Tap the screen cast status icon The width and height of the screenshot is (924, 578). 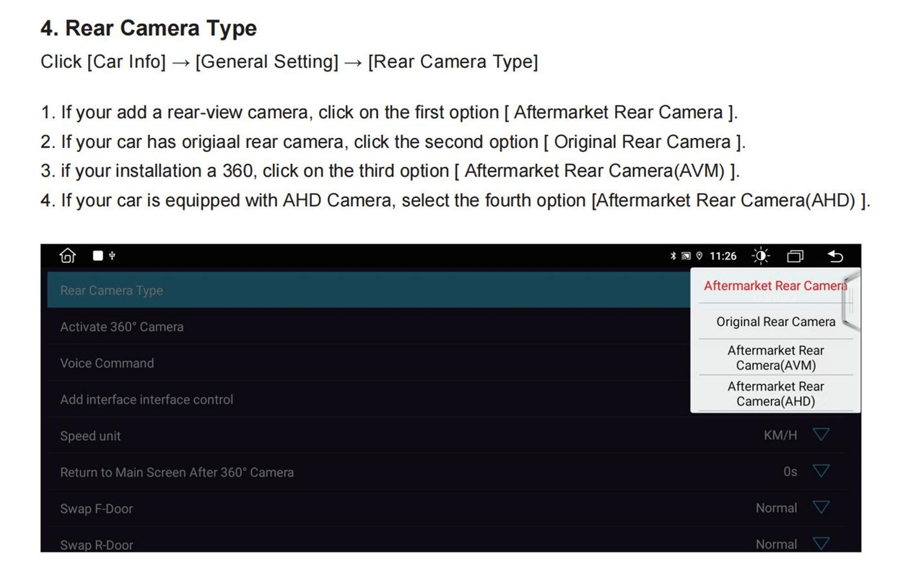point(686,256)
